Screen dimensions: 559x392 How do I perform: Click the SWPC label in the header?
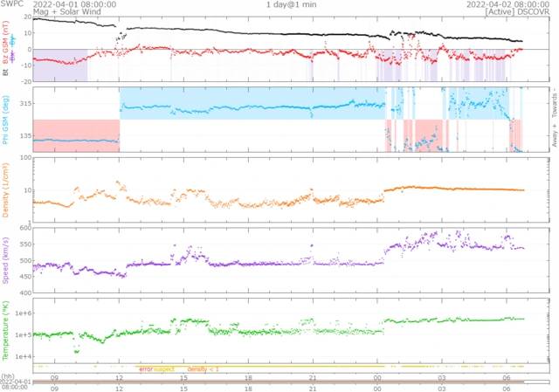[x=11, y=3]
